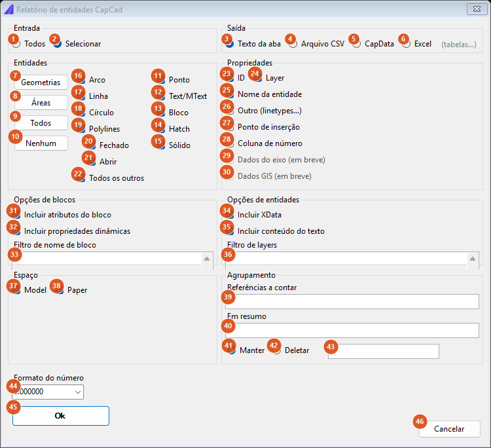This screenshot has height=448, width=491.
Task: Click the Referências a contar field
Action: tap(352, 301)
